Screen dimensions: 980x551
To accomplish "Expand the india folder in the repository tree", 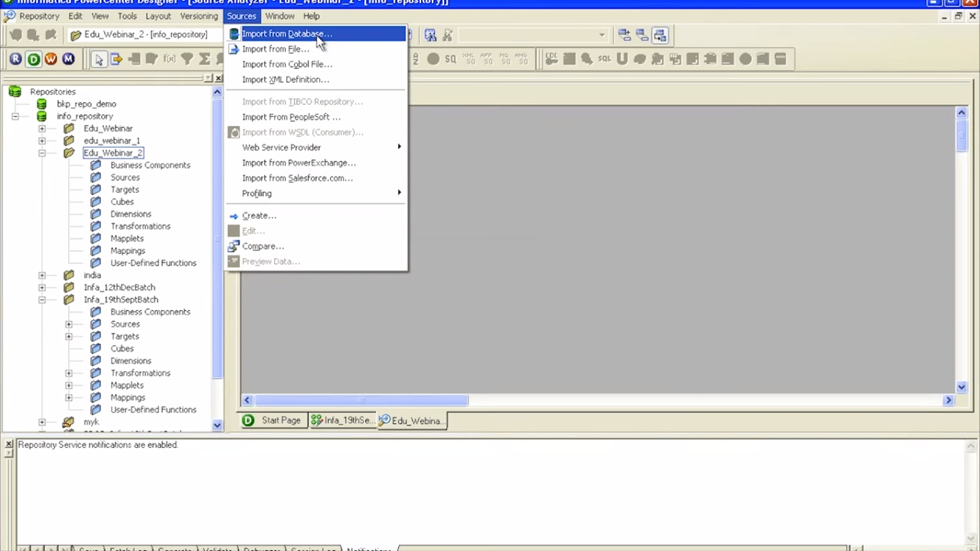I will tap(42, 275).
